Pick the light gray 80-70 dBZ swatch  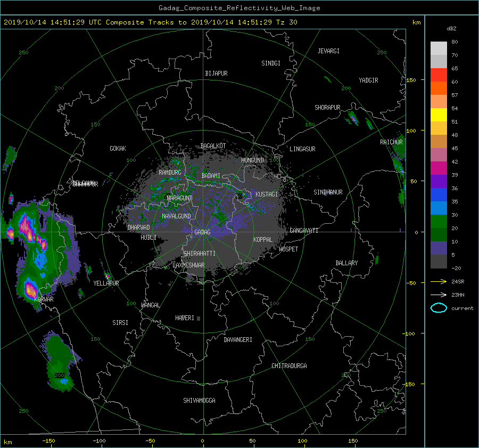(439, 48)
